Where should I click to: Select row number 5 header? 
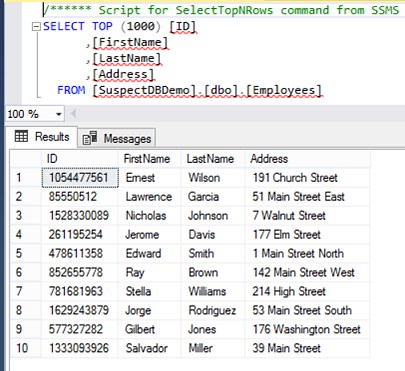(x=26, y=254)
